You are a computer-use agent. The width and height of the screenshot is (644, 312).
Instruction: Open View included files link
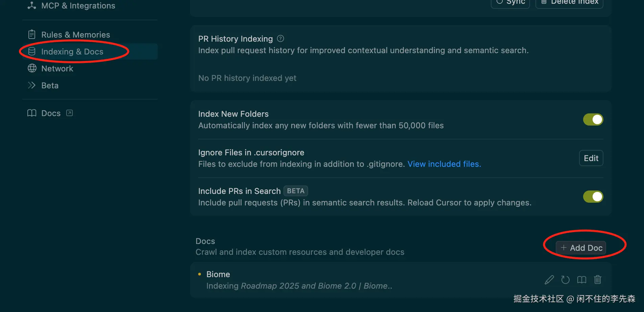coord(444,164)
